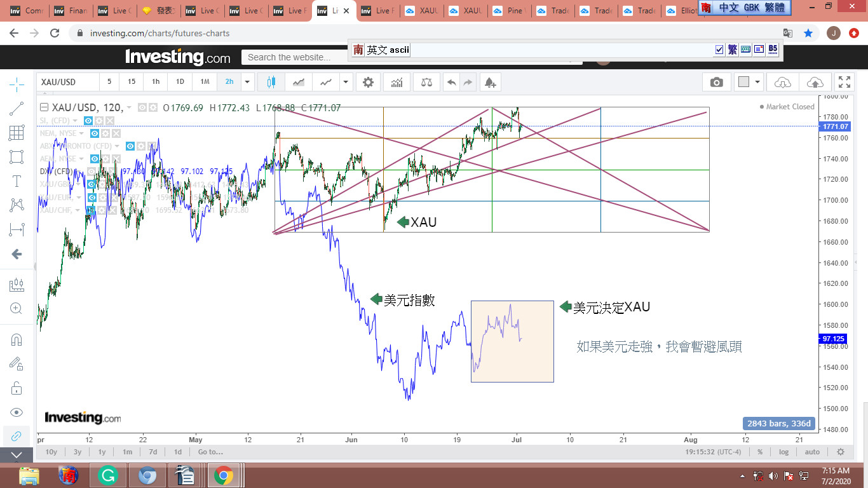Take a chart snapshot with camera icon
Viewport: 868px width, 488px height.
point(716,82)
